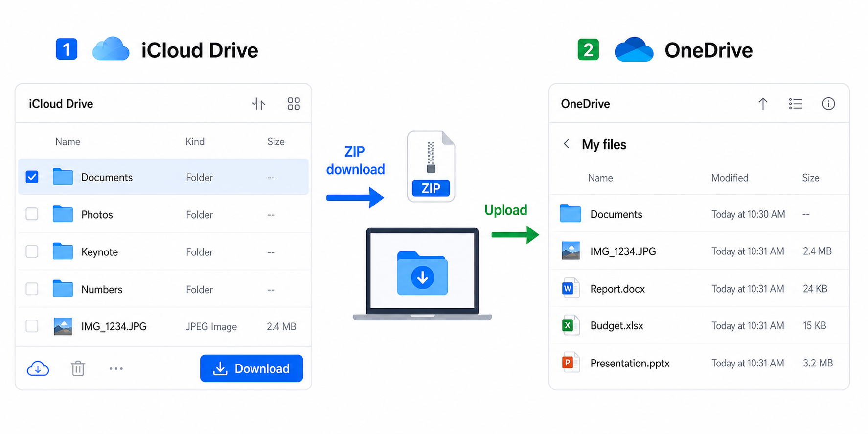Click the 3.2 MB size value
The height and width of the screenshot is (434, 868).
(x=818, y=363)
